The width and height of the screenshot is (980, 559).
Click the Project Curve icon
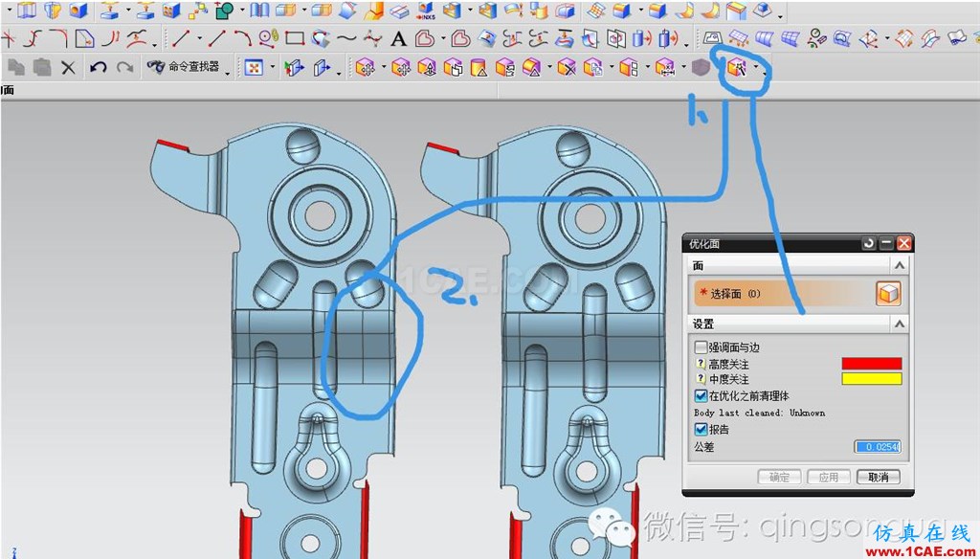click(x=565, y=39)
